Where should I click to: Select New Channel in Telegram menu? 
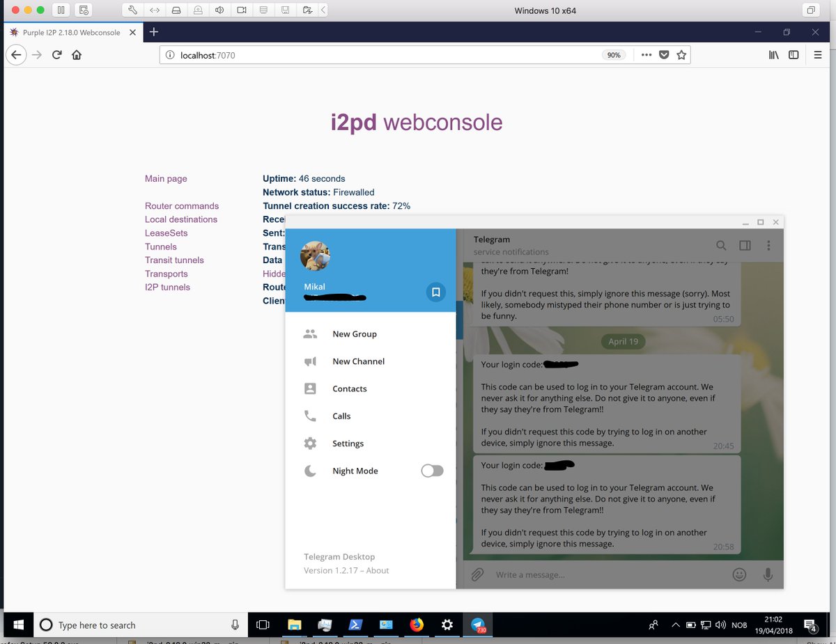pos(371,361)
